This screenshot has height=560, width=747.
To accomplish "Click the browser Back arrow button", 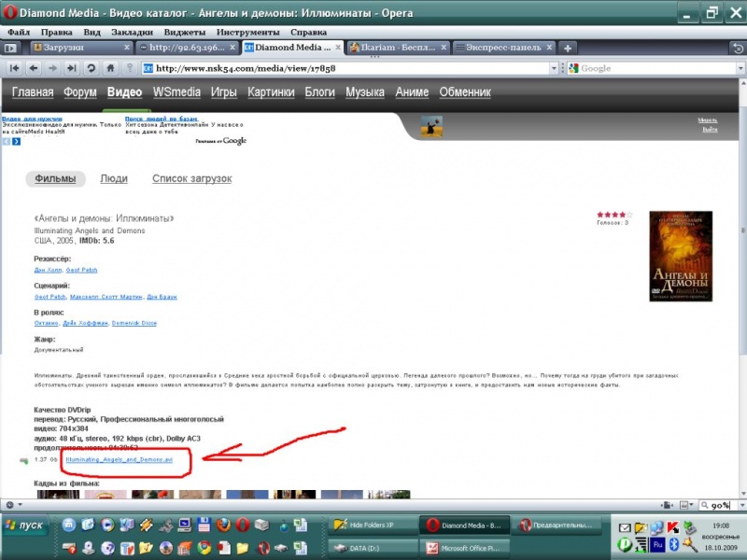I will pyautogui.click(x=34, y=68).
